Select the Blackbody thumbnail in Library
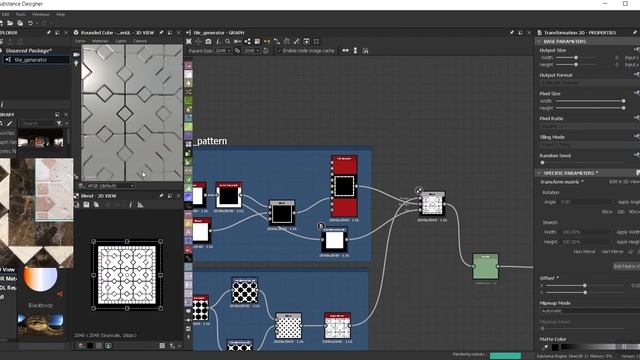 pyautogui.click(x=40, y=279)
